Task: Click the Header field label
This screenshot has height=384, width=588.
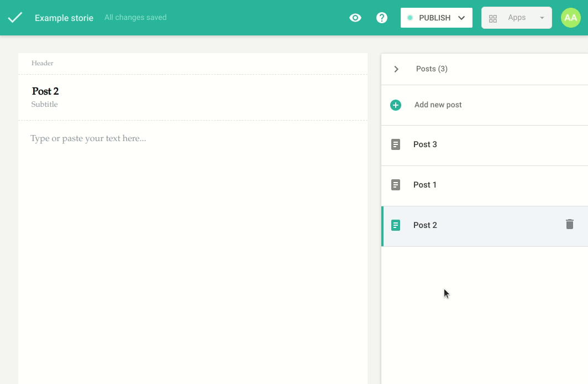Action: [43, 63]
